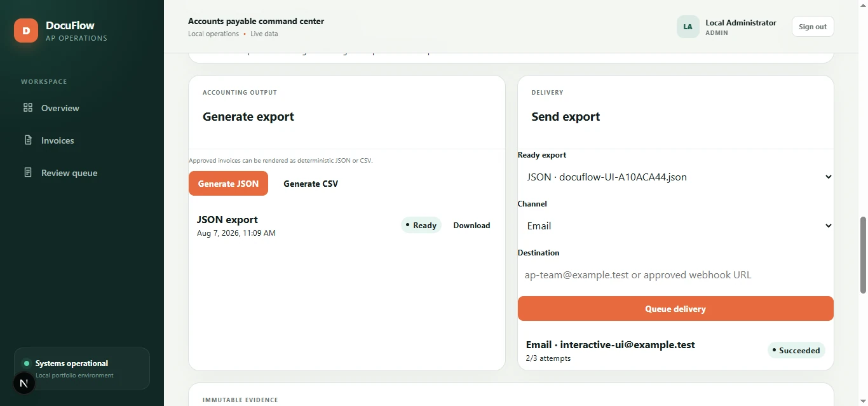The width and height of the screenshot is (868, 406).
Task: Click the Ready status badge
Action: coord(421,226)
